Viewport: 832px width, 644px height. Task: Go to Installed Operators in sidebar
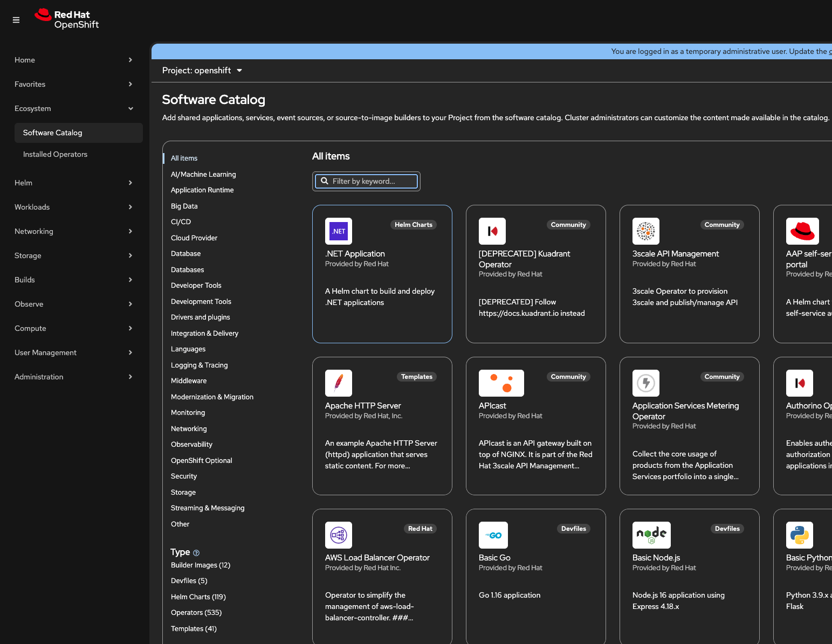point(55,154)
